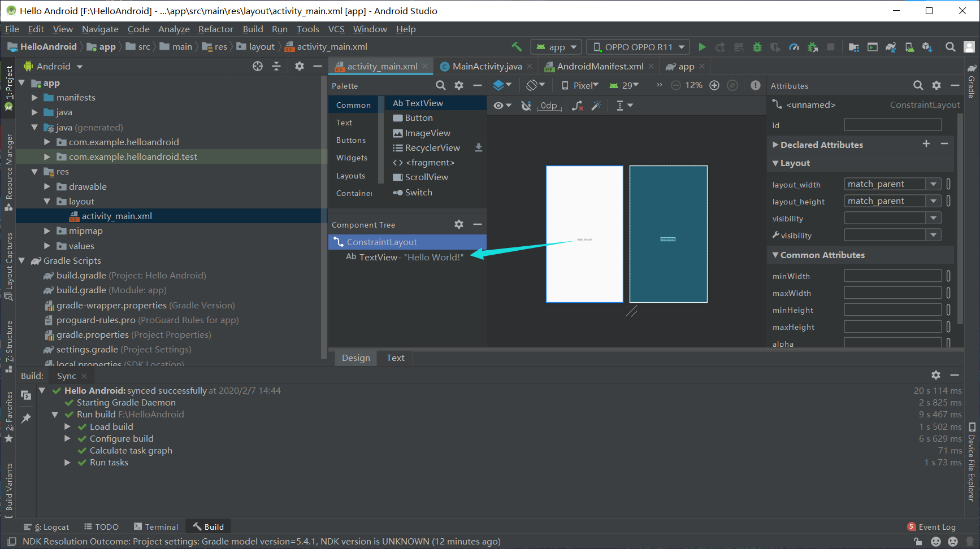
Task: Click the minWidth input field
Action: (x=892, y=276)
